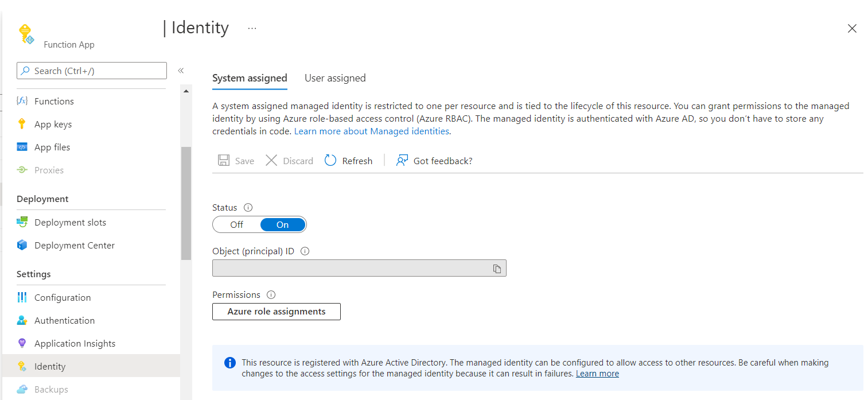Screen dimensions: 868x400
Task: Select the System assigned tab
Action: (x=250, y=78)
